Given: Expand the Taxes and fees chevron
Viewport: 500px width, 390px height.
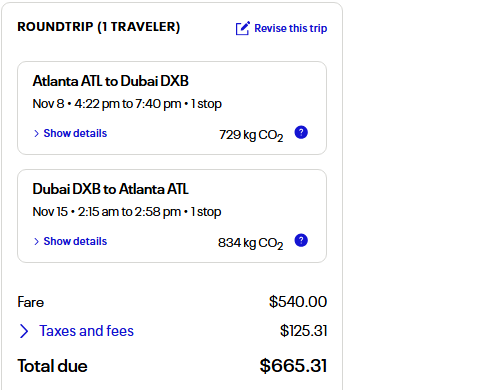Looking at the screenshot, I should click(24, 331).
